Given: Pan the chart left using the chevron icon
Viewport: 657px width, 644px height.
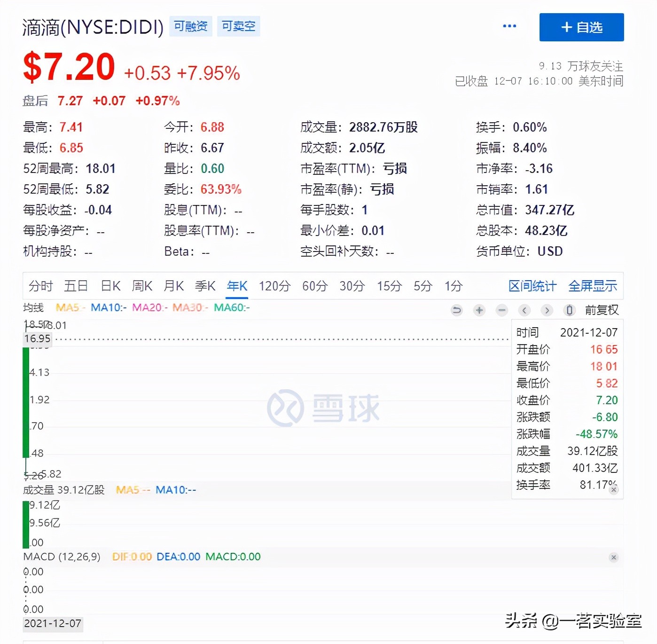Looking at the screenshot, I should coord(524,310).
